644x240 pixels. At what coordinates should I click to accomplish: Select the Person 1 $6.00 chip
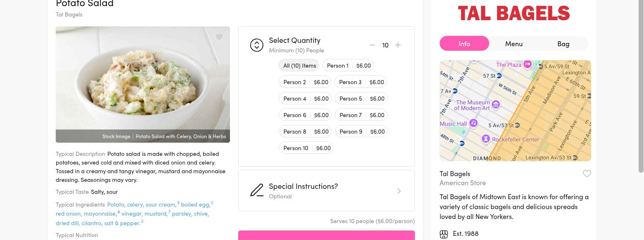348,66
